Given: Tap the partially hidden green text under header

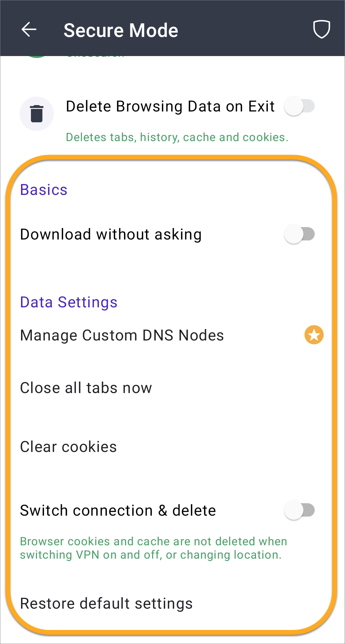Looking at the screenshot, I should click(95, 57).
